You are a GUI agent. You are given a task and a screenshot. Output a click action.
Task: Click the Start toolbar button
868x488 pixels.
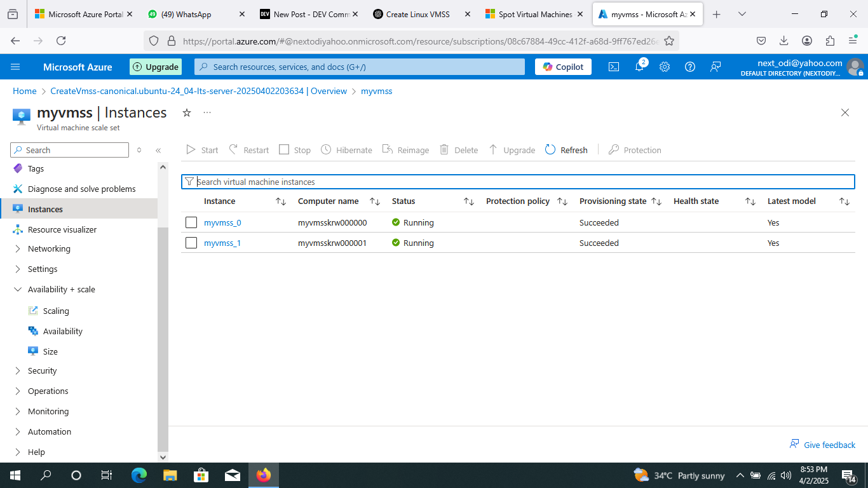pyautogui.click(x=202, y=150)
